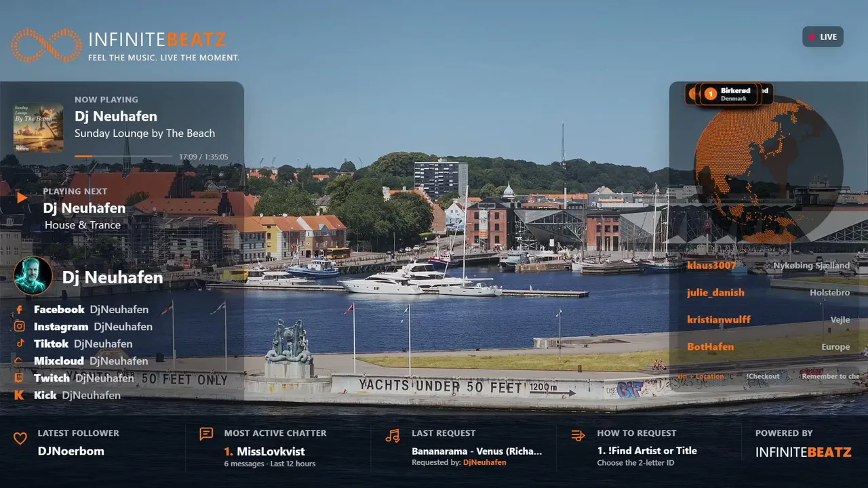Click the Powered By InfiniteBeatz logo text
868x488 pixels.
click(804, 452)
